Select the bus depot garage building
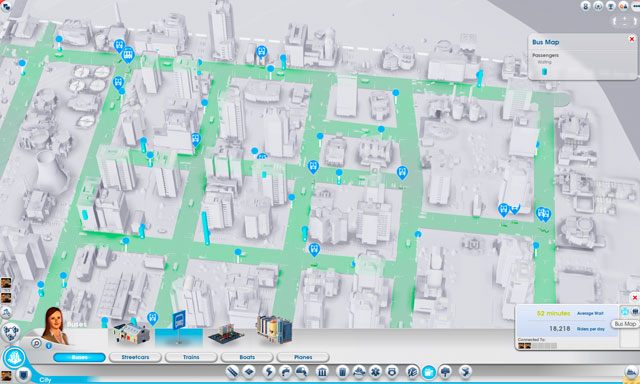 point(131,333)
